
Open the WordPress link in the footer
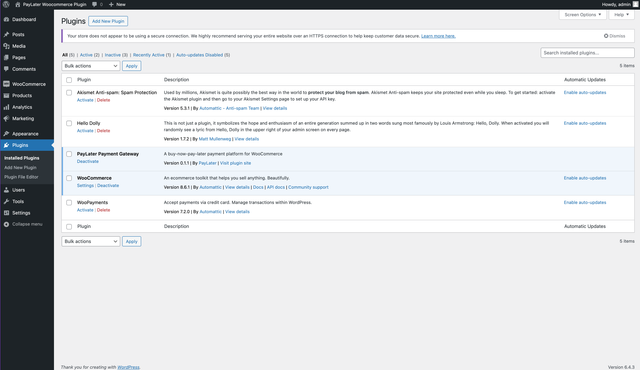[x=128, y=367]
